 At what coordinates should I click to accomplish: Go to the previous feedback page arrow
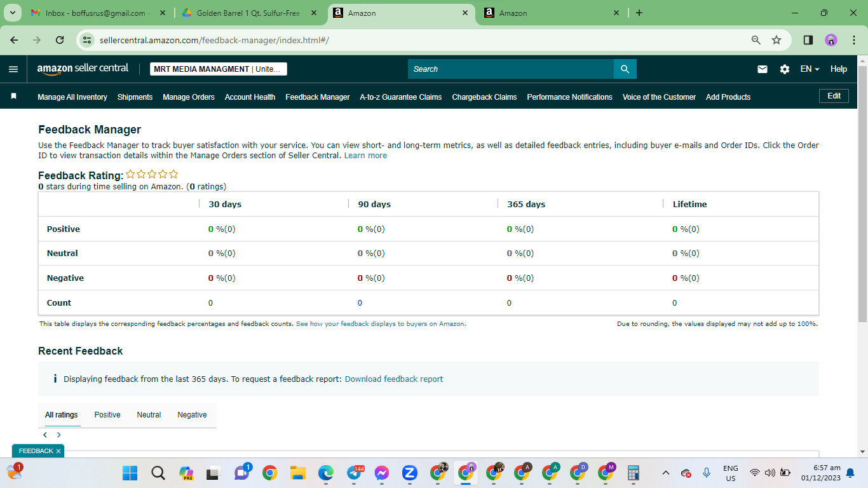(45, 435)
